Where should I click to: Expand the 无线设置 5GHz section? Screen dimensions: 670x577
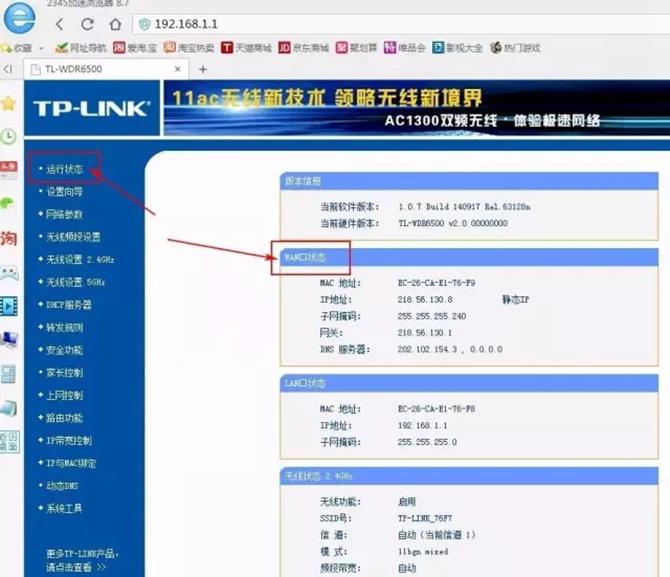pyautogui.click(x=76, y=282)
